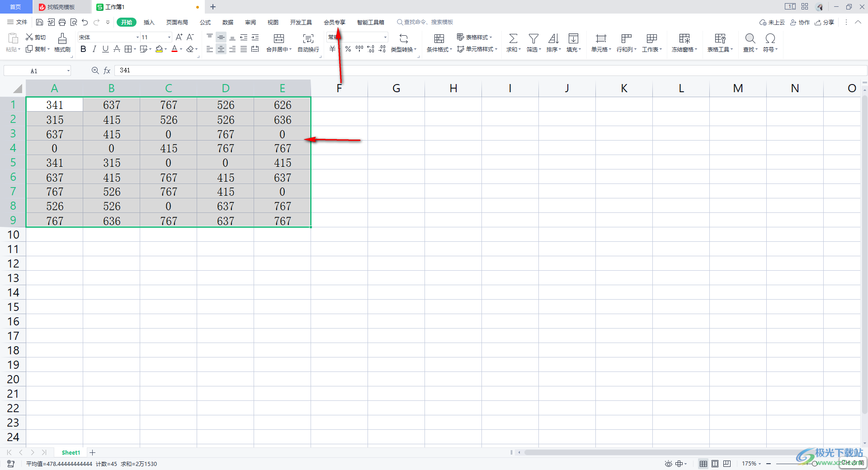
Task: Open the Insert (插入) ribbon tab
Action: coord(149,22)
